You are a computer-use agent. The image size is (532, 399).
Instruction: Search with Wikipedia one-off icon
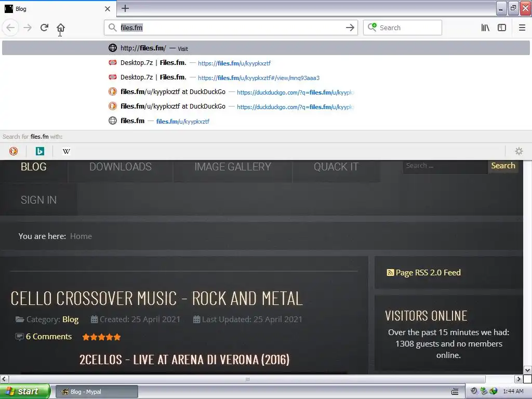coord(66,151)
